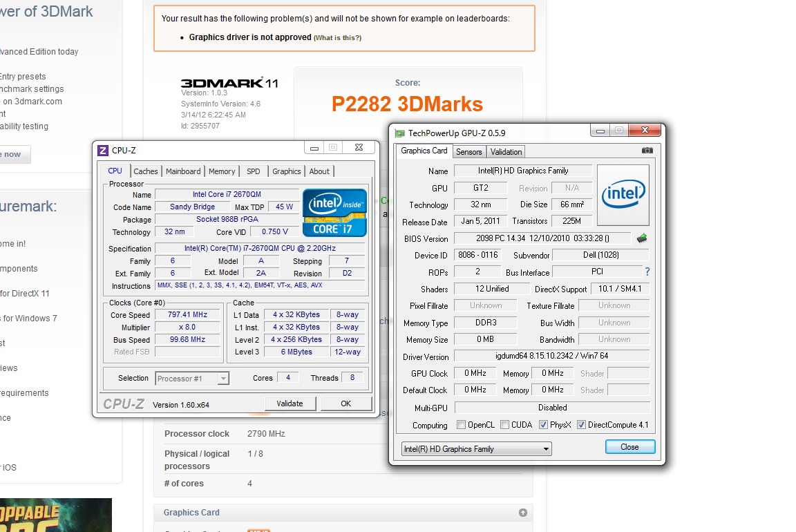Image resolution: width=796 pixels, height=532 pixels.
Task: Click the Instructions field listing MMX, SSE
Action: point(260,285)
